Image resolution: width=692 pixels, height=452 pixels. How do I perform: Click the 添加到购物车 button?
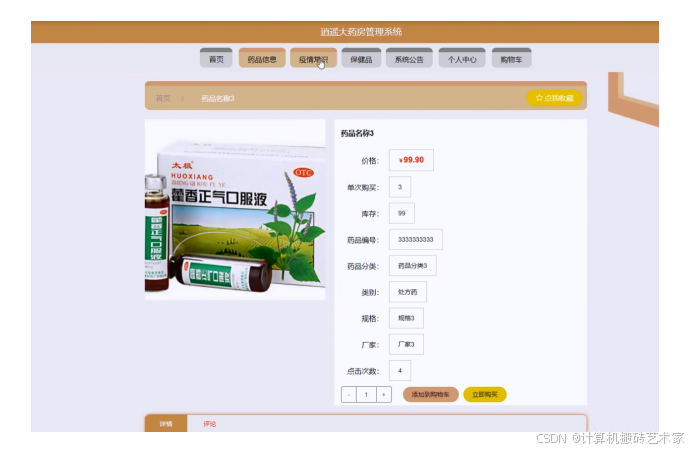coord(430,394)
